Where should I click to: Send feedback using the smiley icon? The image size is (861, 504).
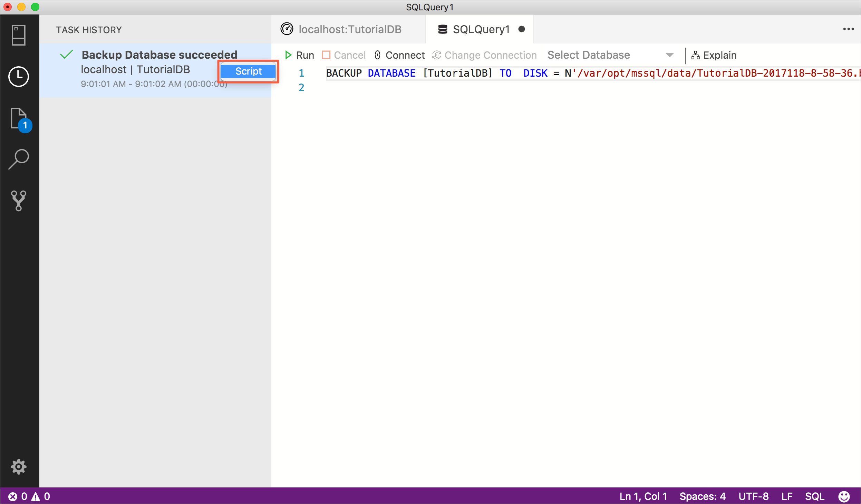[x=843, y=496]
